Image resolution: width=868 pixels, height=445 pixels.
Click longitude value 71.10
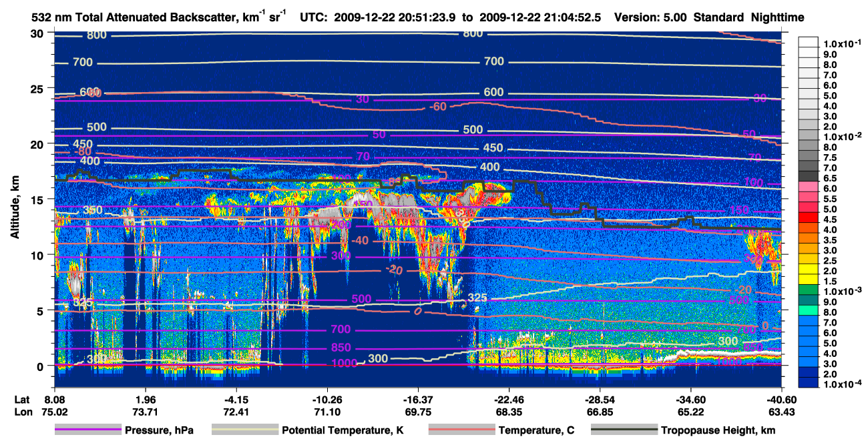tap(327, 412)
